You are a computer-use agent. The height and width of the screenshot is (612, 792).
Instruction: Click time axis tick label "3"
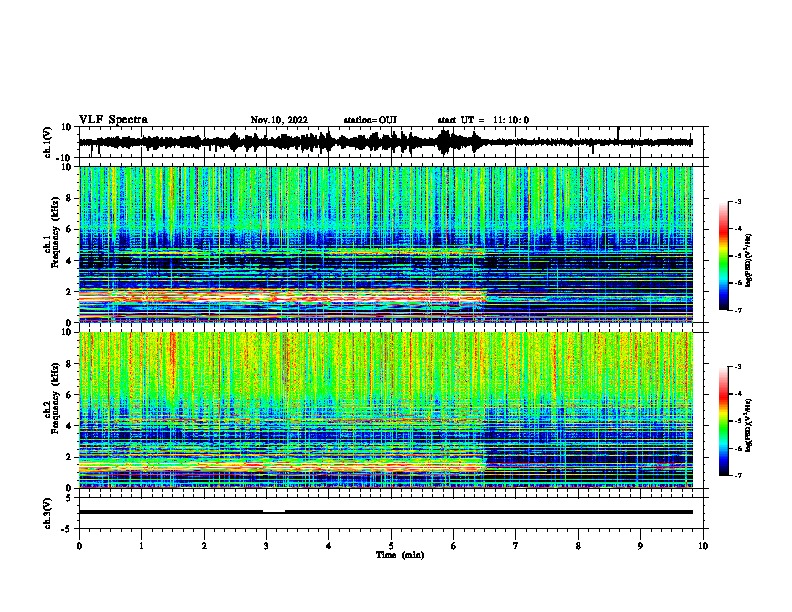[266, 546]
